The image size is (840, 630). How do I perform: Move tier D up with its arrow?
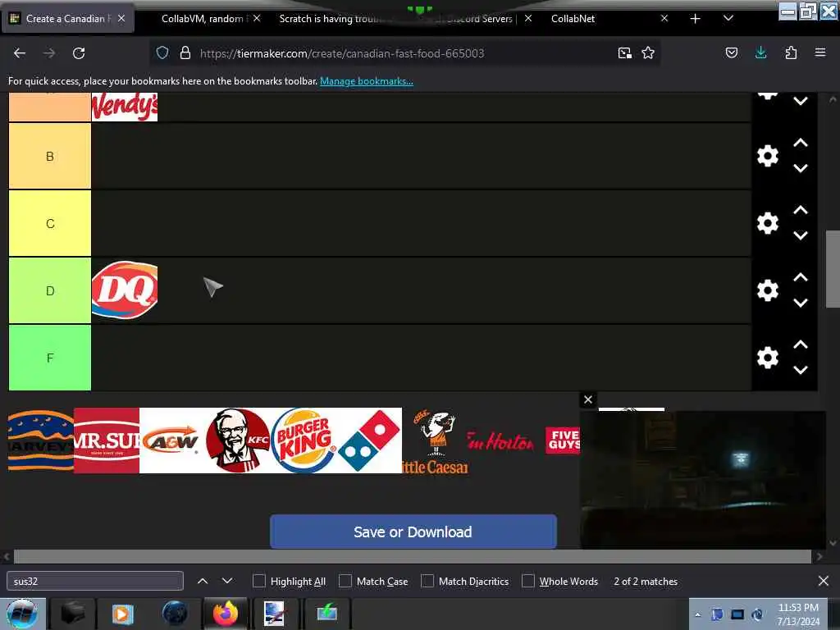[801, 277]
